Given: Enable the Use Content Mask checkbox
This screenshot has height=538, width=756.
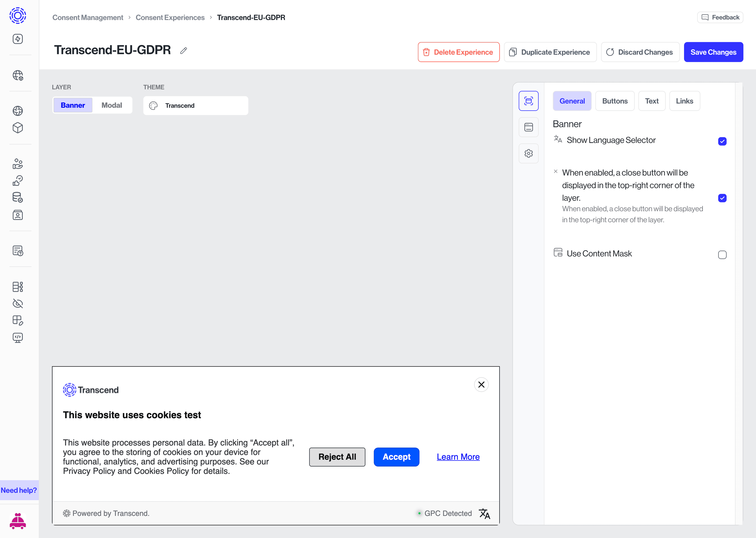Looking at the screenshot, I should coord(722,255).
